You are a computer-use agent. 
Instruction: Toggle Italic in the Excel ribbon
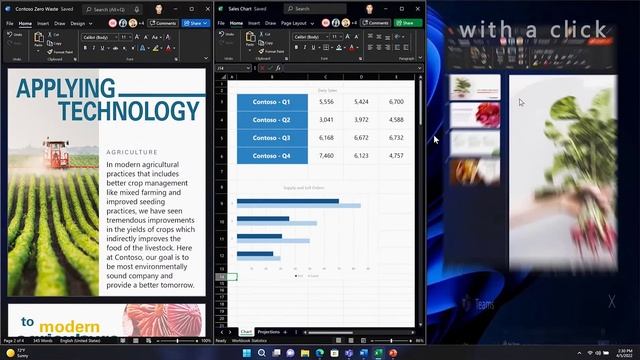click(305, 48)
